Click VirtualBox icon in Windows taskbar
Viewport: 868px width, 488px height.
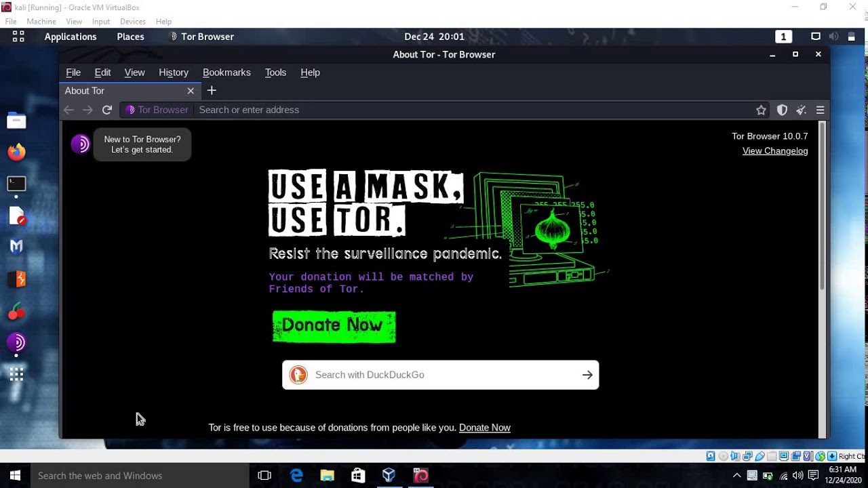click(389, 476)
